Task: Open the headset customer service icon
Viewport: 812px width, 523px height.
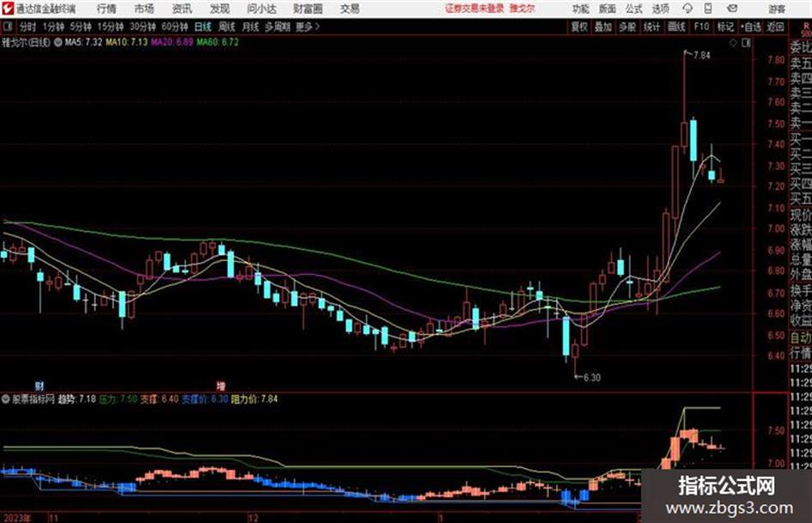Action: coord(687,9)
